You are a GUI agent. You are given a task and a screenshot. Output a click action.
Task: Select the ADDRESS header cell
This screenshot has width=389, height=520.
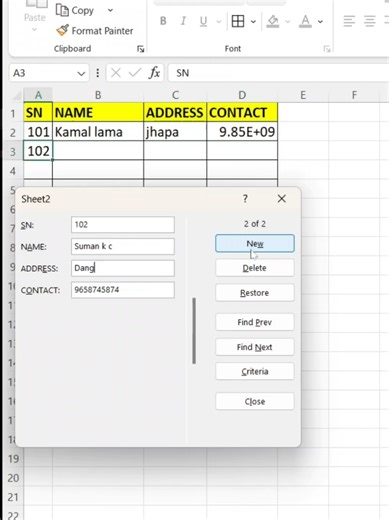click(x=175, y=112)
